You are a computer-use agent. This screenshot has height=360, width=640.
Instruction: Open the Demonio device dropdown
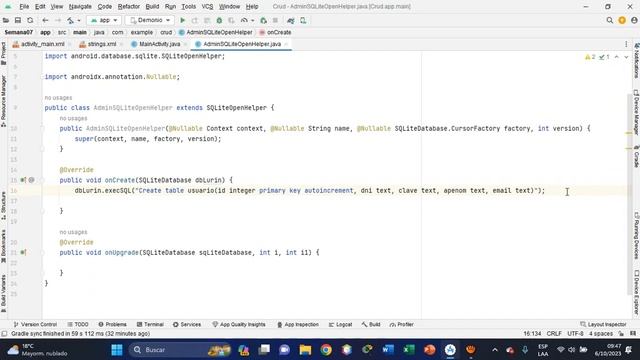150,20
